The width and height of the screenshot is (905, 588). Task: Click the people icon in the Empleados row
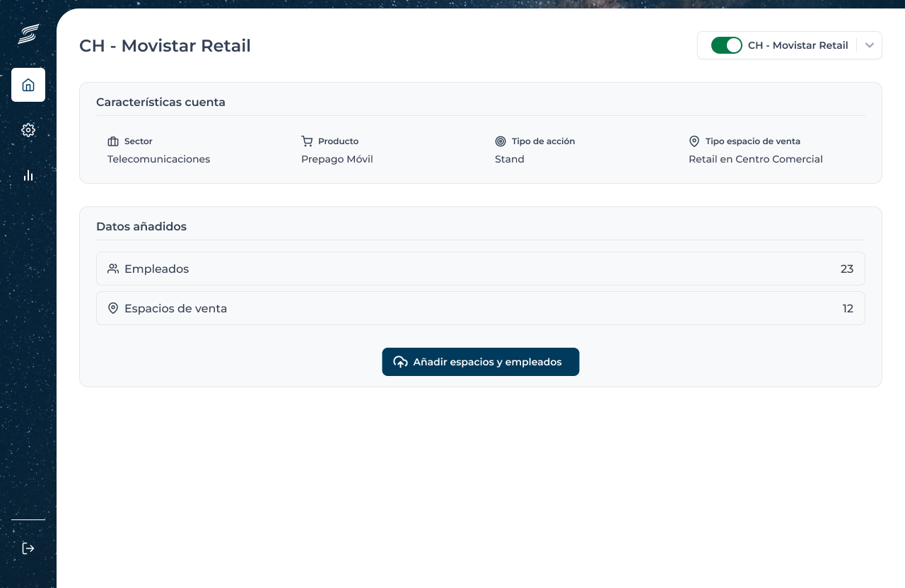(113, 269)
